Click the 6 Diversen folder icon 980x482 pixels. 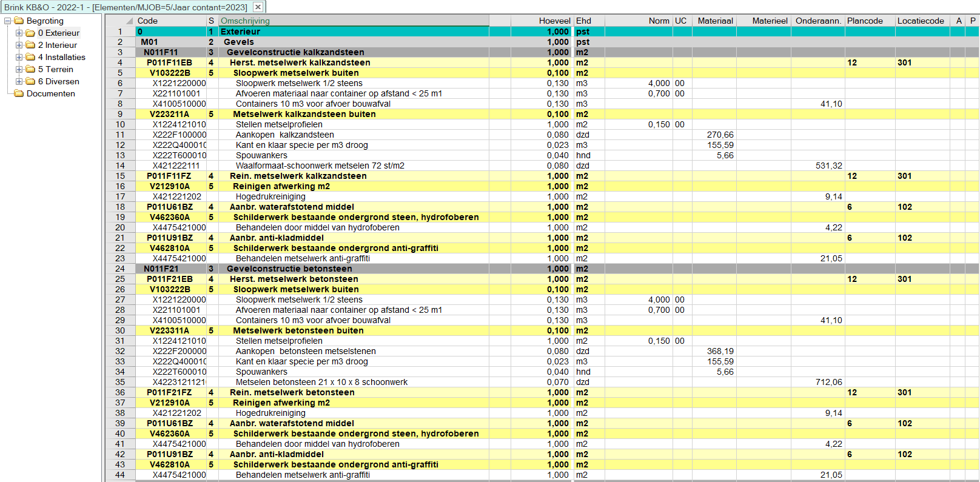click(x=30, y=81)
